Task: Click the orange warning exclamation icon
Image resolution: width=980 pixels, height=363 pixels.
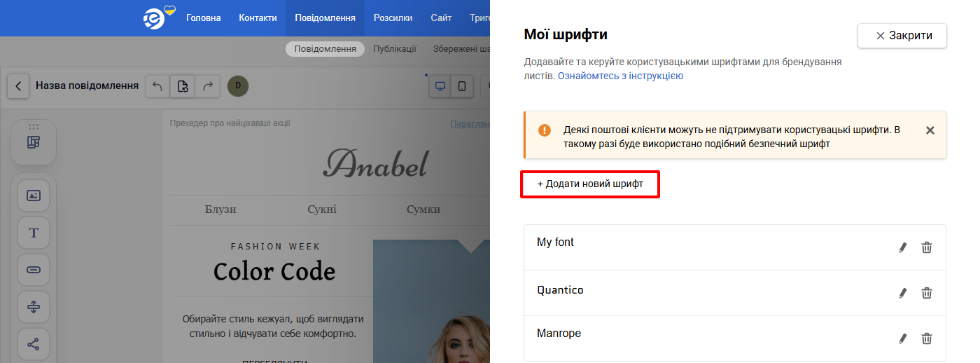Action: click(545, 130)
